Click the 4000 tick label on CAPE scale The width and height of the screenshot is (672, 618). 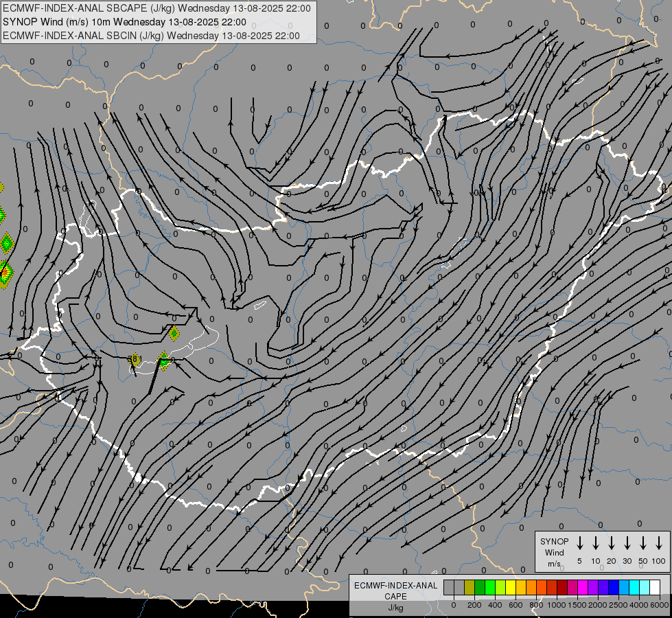coord(638,605)
